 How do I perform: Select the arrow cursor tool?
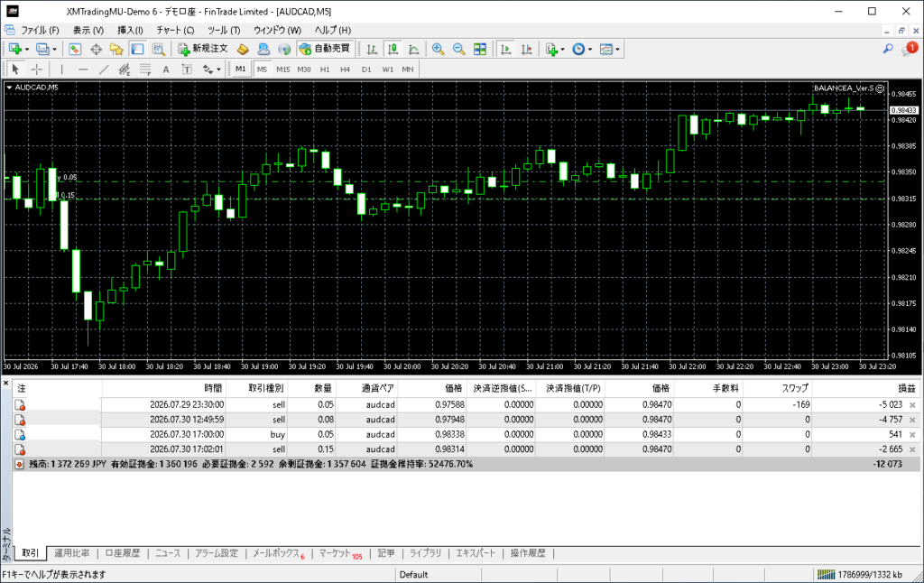pyautogui.click(x=15, y=69)
